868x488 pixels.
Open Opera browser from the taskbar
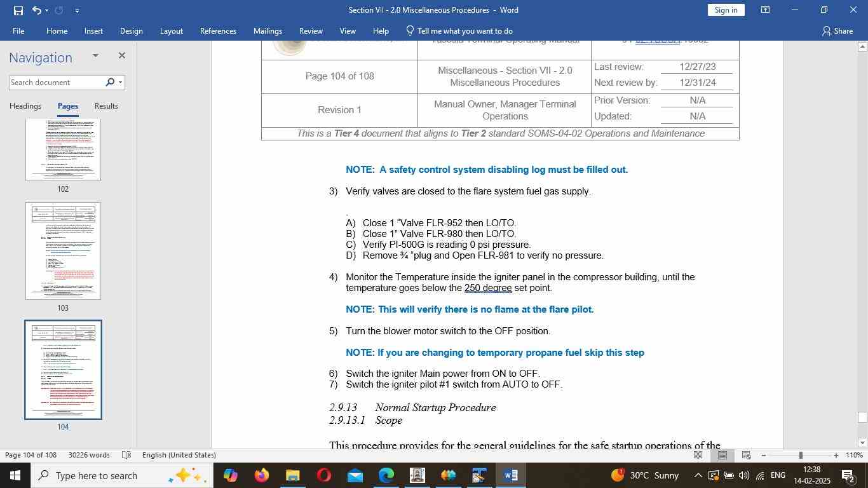[323, 475]
